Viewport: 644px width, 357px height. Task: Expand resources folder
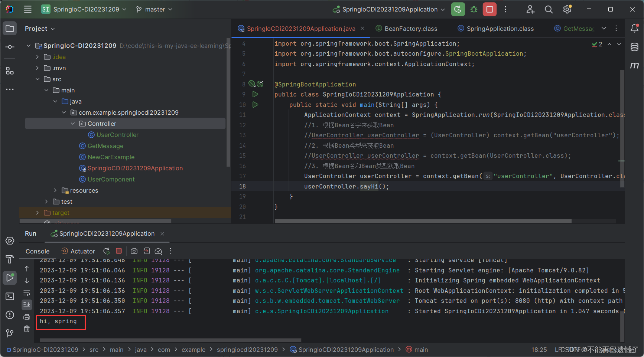tap(55, 190)
